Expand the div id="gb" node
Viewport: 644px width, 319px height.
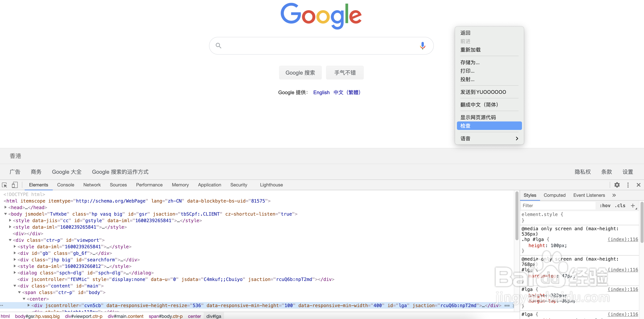pyautogui.click(x=15, y=253)
